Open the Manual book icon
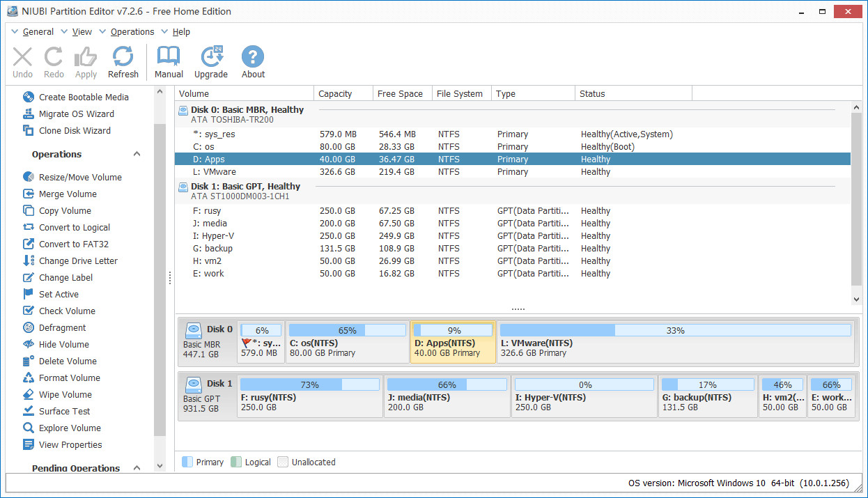This screenshot has width=868, height=498. (169, 56)
